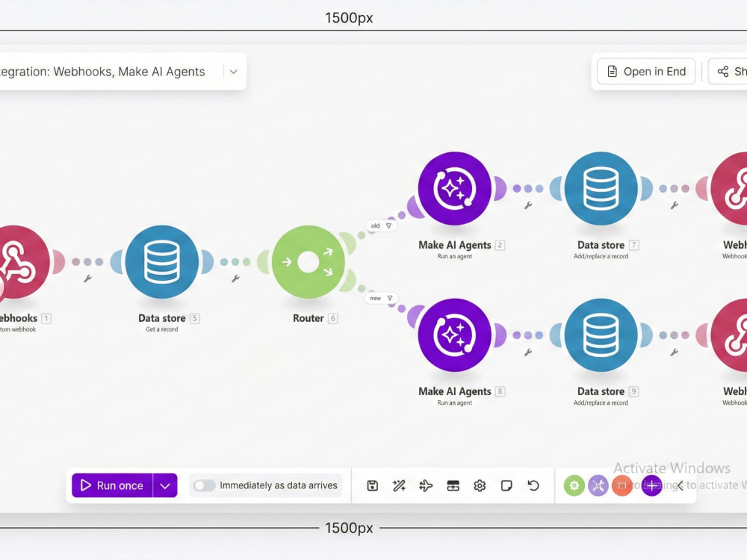This screenshot has width=747, height=560.
Task: Open the scenario inputs table icon
Action: coord(453,485)
